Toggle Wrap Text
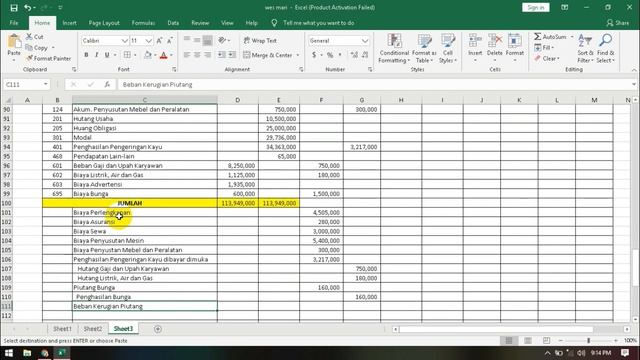Image resolution: width=640 pixels, height=360 pixels. point(260,40)
